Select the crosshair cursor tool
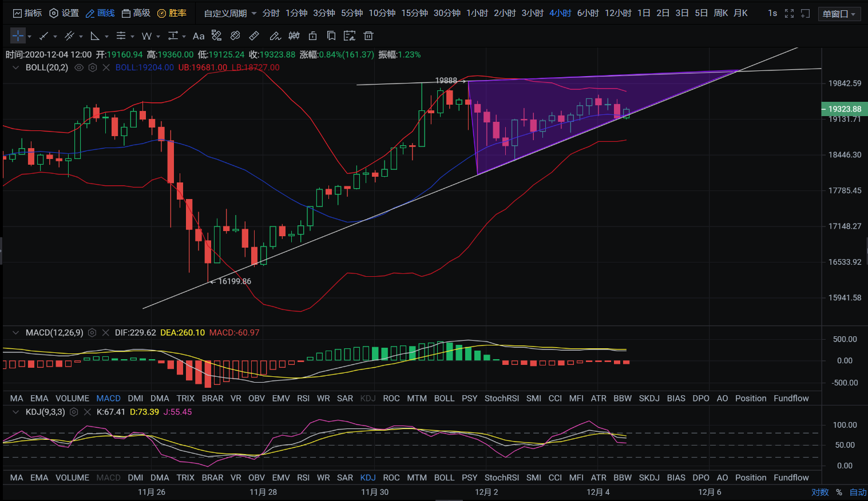Image resolution: width=868 pixels, height=501 pixels. click(x=18, y=36)
